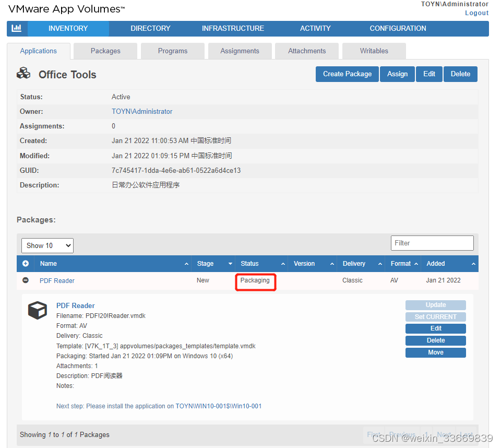Click the package Edit button below Set CURRENT

pos(435,328)
